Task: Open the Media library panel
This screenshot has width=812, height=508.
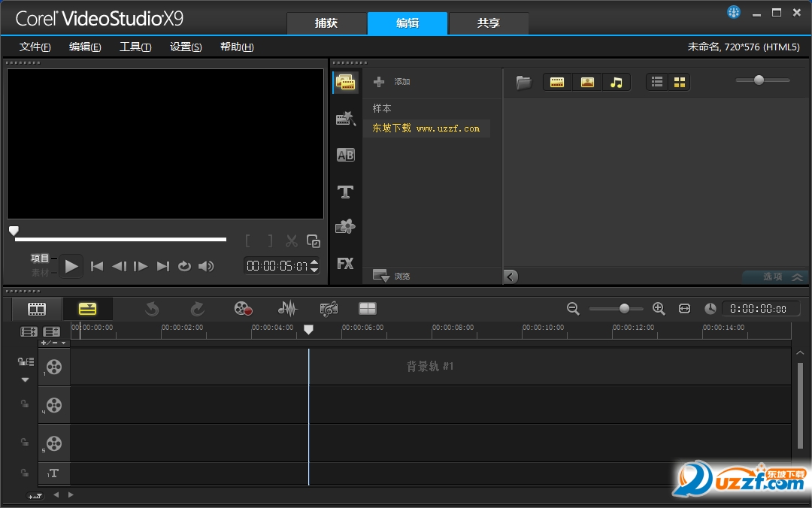Action: point(345,83)
